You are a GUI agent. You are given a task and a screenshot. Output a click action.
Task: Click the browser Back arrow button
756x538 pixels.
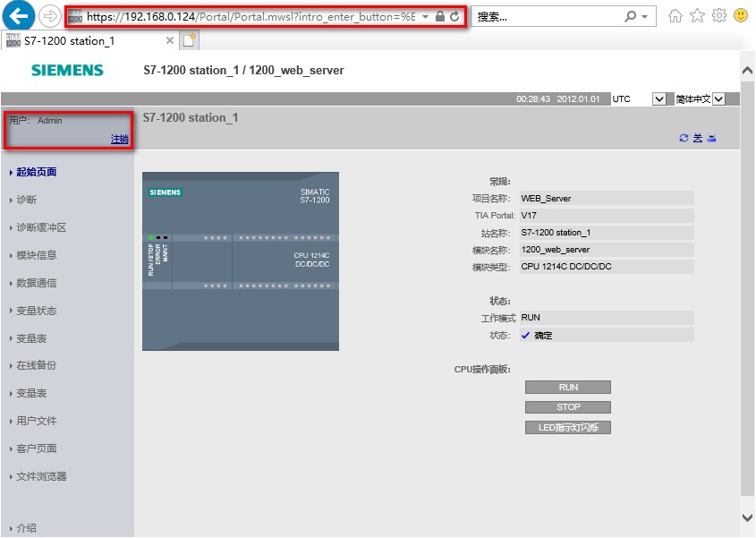pyautogui.click(x=18, y=16)
